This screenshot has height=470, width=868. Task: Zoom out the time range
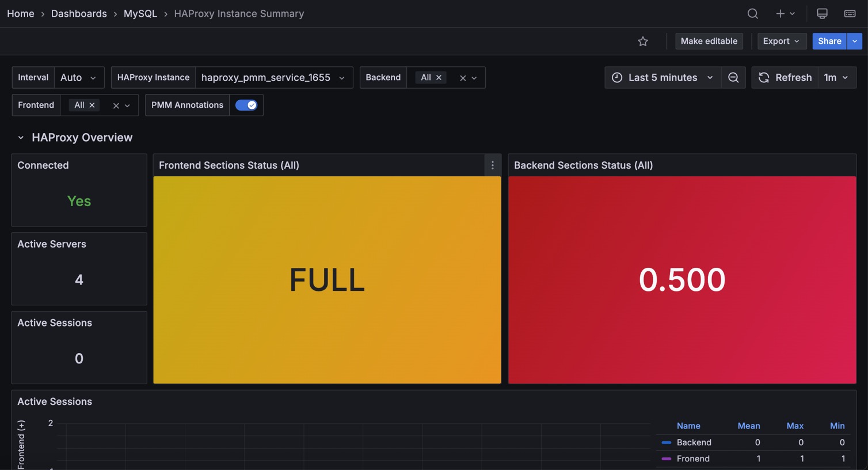(x=733, y=77)
